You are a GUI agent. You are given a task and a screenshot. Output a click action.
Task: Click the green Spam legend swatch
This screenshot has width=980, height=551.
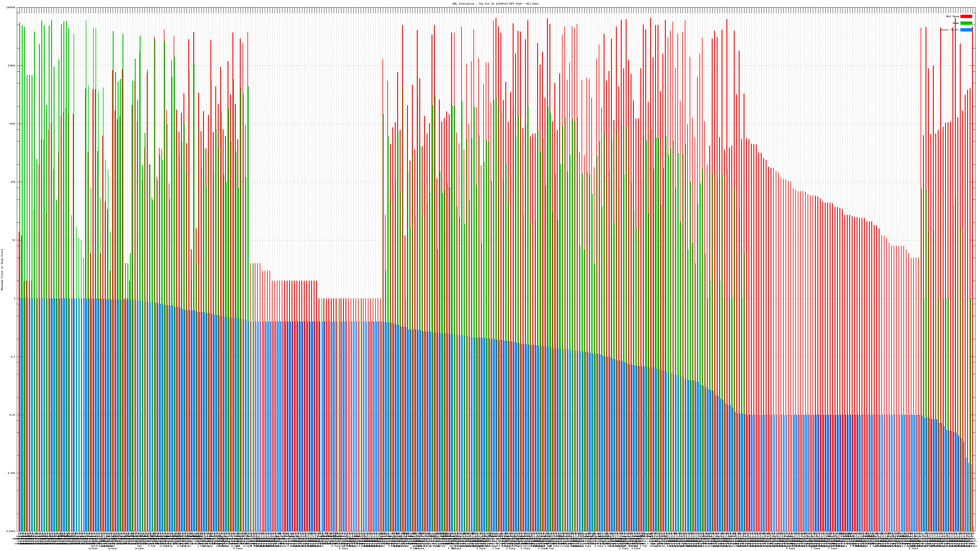coord(966,23)
